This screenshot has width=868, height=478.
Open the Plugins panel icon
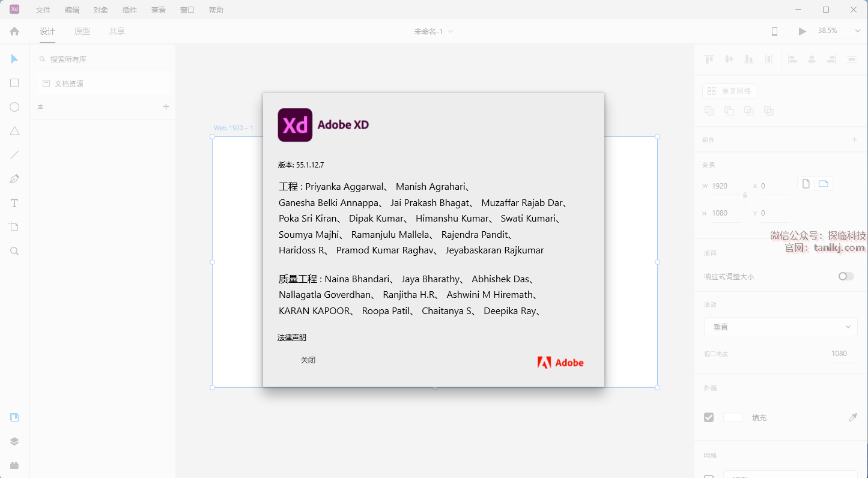pyautogui.click(x=14, y=465)
